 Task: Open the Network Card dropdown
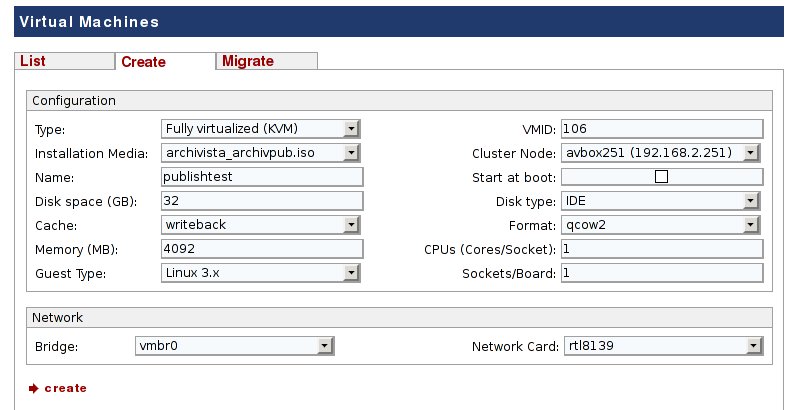pos(662,346)
